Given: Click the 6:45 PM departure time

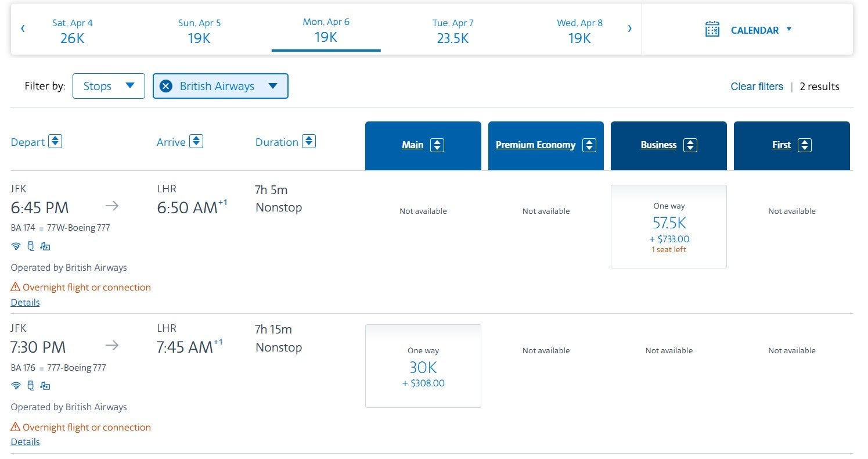Looking at the screenshot, I should 39,207.
